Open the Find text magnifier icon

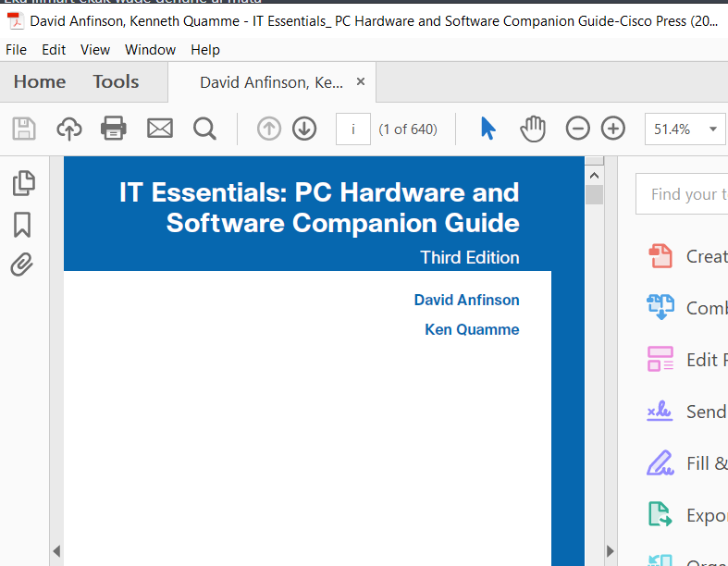coord(204,129)
